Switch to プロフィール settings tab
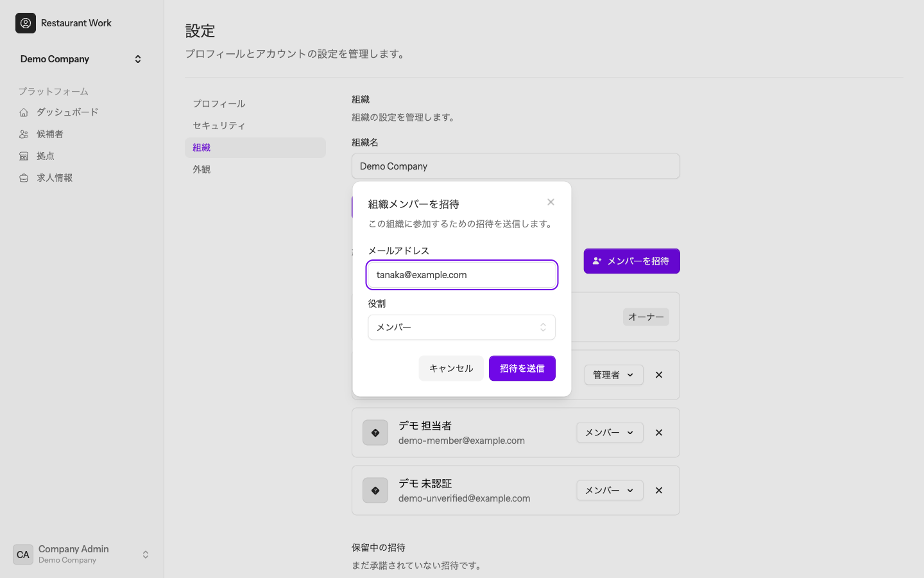This screenshot has height=578, width=924. (x=255, y=104)
